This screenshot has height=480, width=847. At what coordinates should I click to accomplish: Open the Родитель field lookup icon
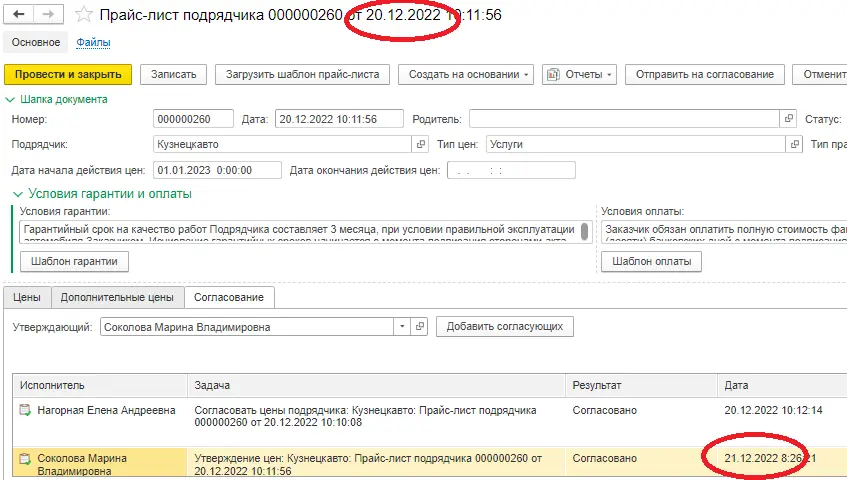[788, 119]
